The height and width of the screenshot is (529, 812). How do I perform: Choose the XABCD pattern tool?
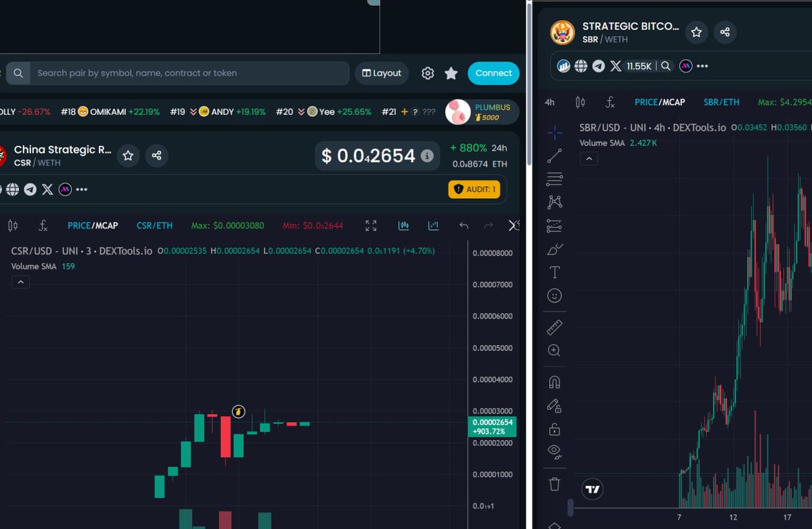tap(554, 202)
